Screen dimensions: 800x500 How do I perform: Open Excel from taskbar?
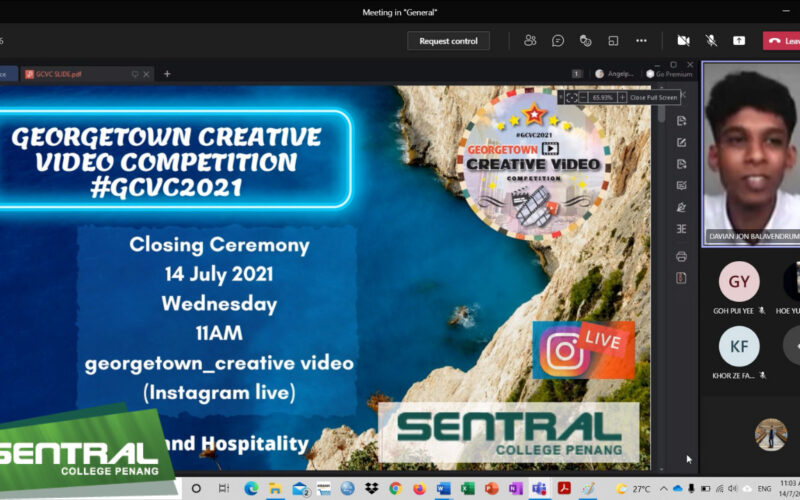(467, 488)
